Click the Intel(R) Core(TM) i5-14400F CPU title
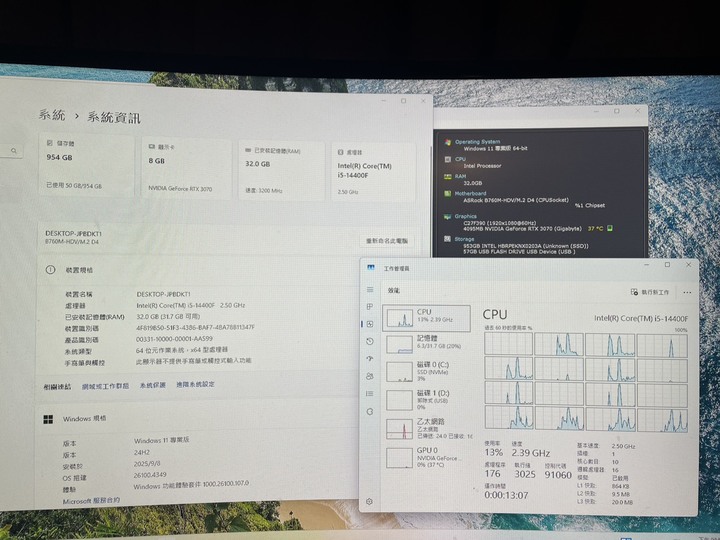Screen dimensions: 720x540 coord(641,318)
